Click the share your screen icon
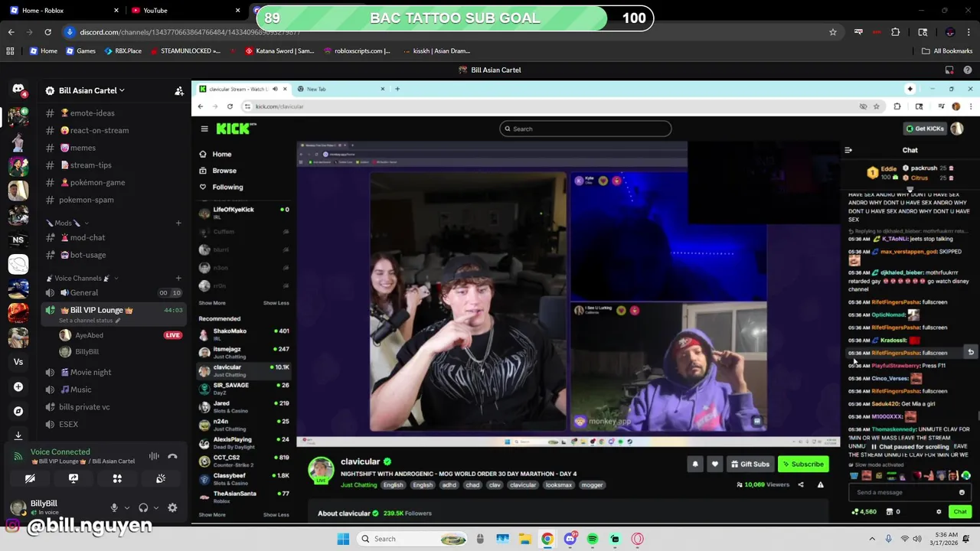This screenshot has width=980, height=551. point(73,478)
